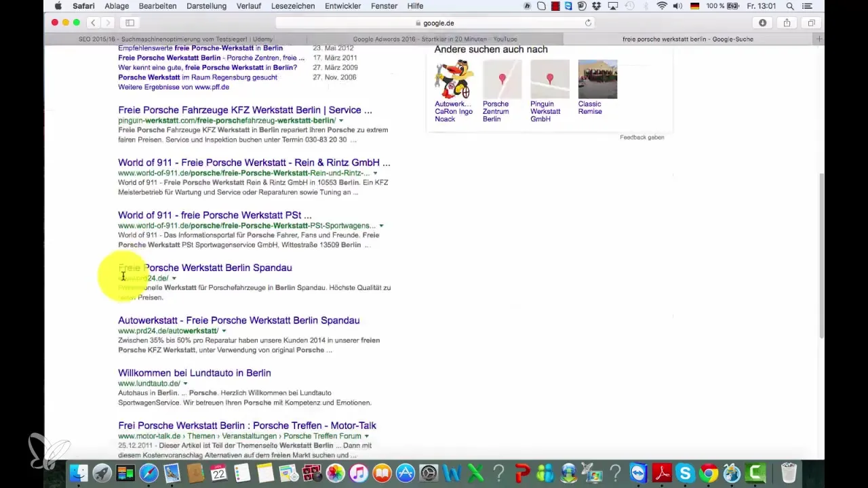Open the Calendar app in the Dock
Viewport: 868px width, 488px height.
pos(218,472)
